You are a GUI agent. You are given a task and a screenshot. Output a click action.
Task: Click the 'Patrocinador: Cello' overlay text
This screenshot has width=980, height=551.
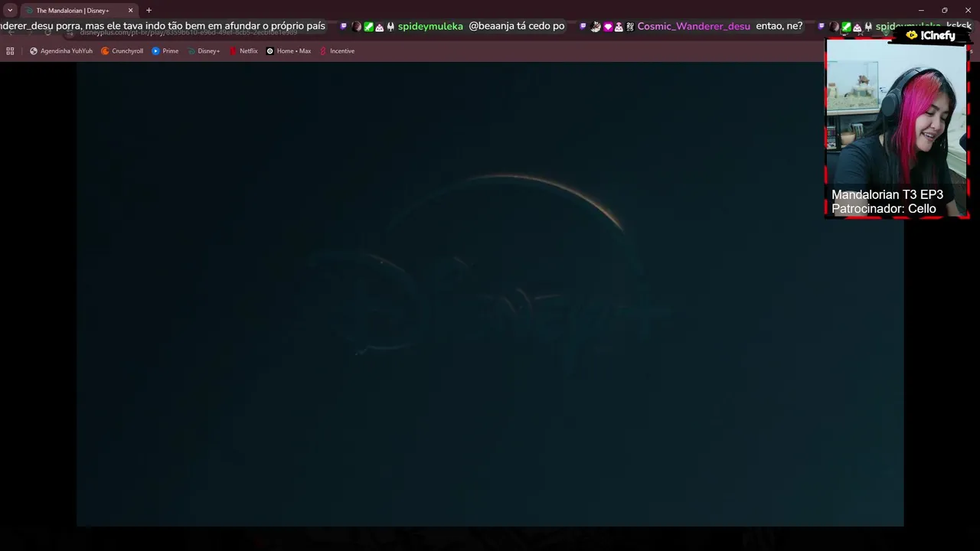(x=884, y=208)
